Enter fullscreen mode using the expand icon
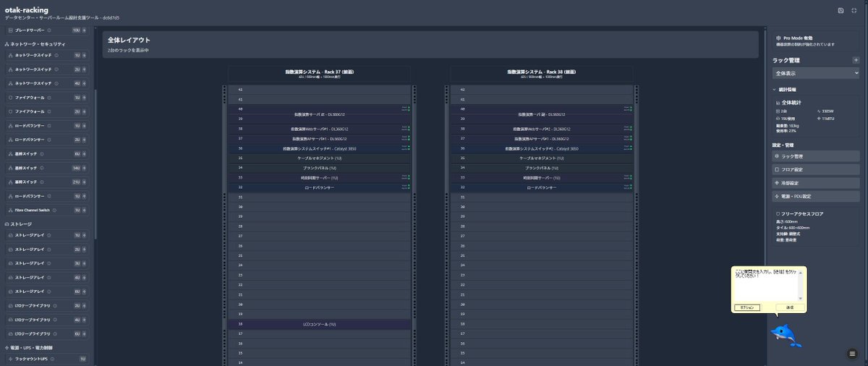Screen dimensions: 868x366 pyautogui.click(x=854, y=11)
